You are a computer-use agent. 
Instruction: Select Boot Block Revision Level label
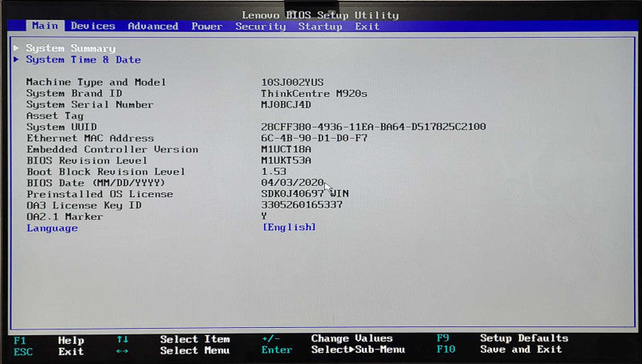pyautogui.click(x=106, y=172)
